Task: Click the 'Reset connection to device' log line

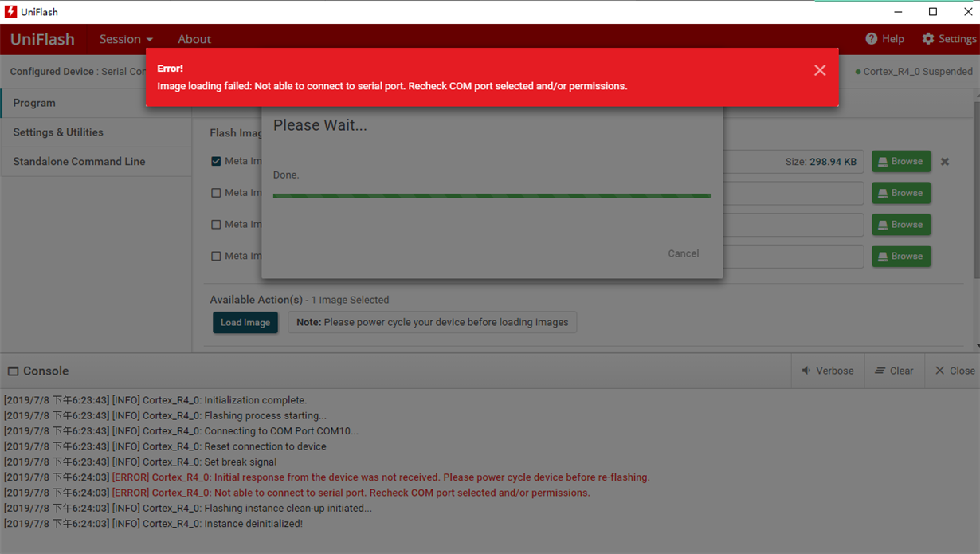Action: (x=165, y=446)
